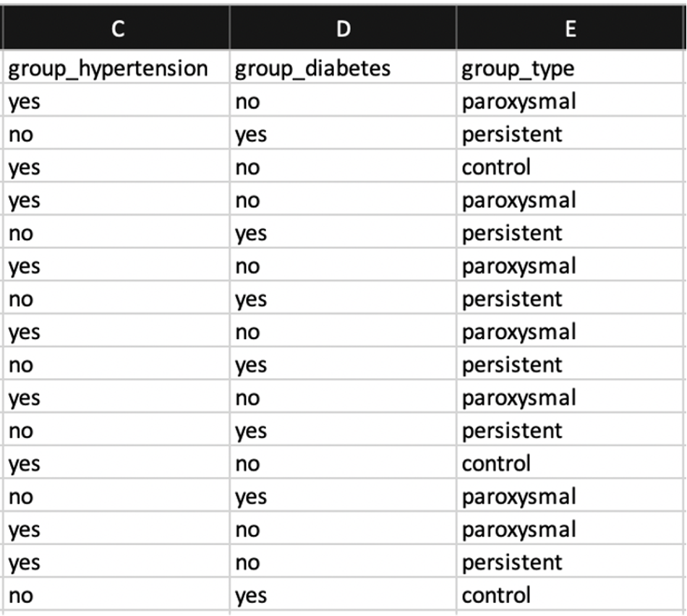Click the first yes cell under group_hypertension

point(116,101)
